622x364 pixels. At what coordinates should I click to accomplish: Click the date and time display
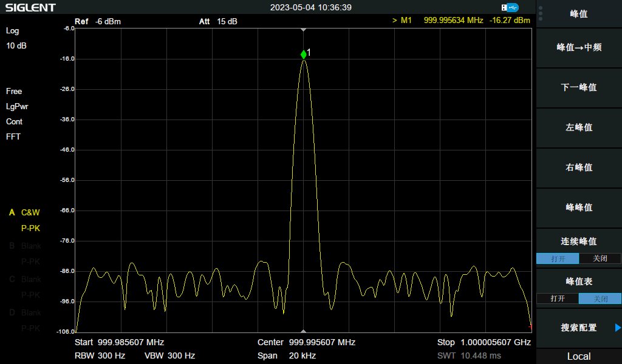310,7
